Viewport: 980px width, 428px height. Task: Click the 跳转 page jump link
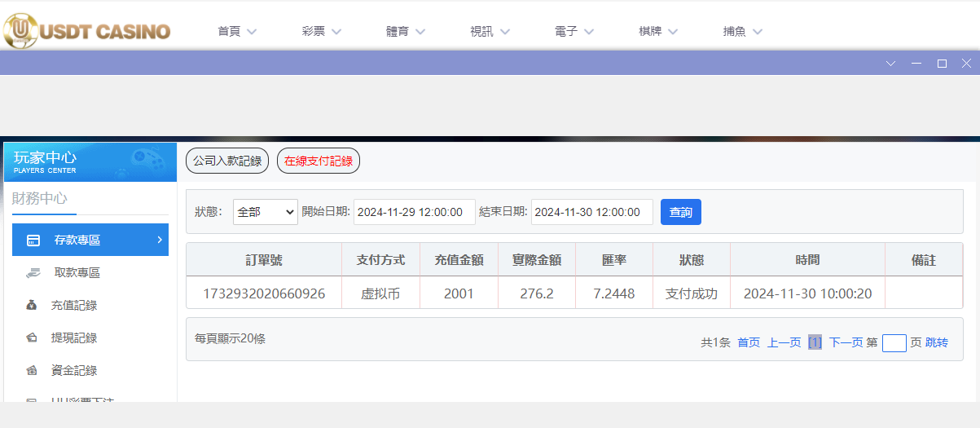(x=937, y=343)
